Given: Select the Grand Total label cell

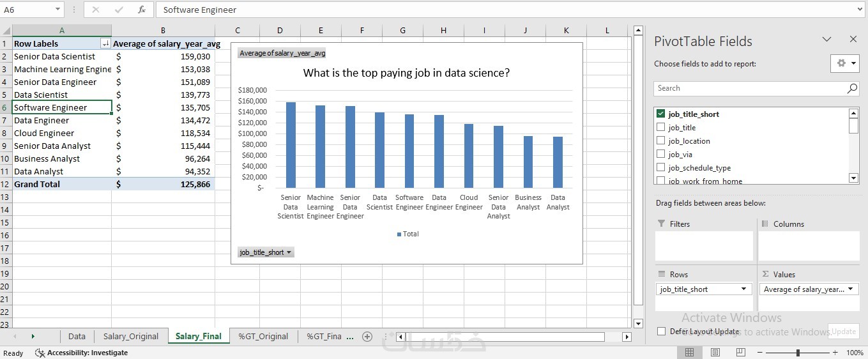Looking at the screenshot, I should click(x=62, y=184).
